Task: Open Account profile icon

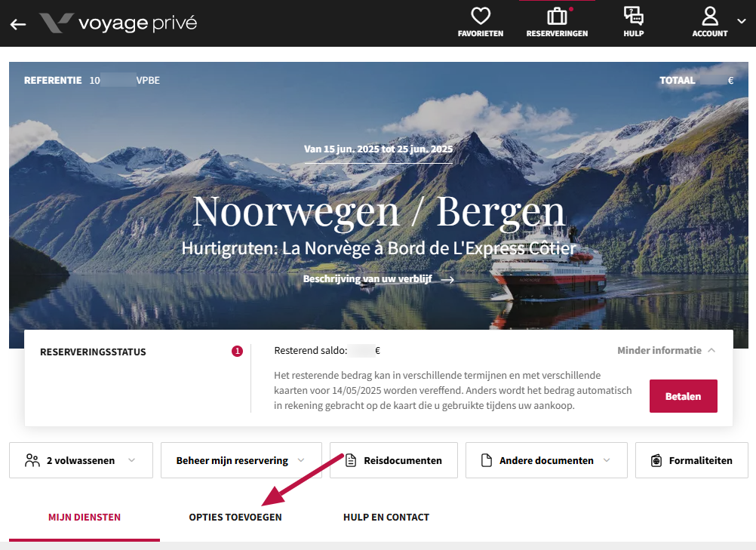Action: [710, 16]
